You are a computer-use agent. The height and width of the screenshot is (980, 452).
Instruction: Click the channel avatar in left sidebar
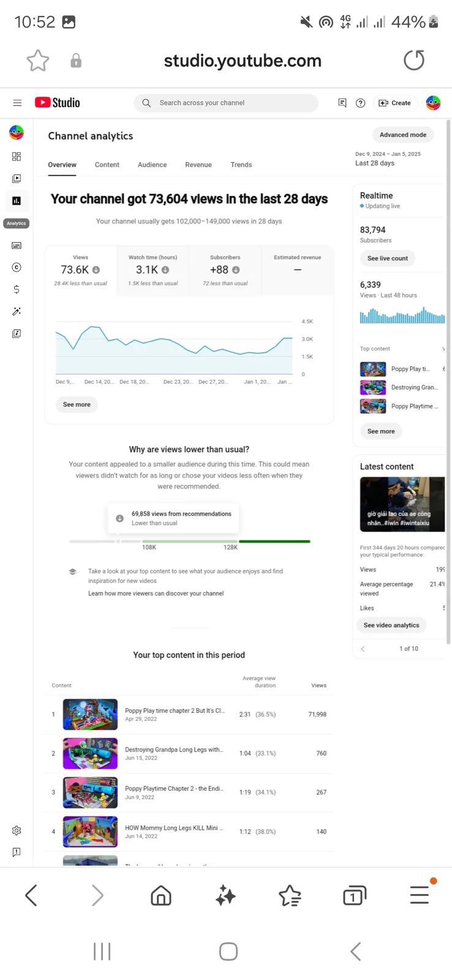[17, 132]
